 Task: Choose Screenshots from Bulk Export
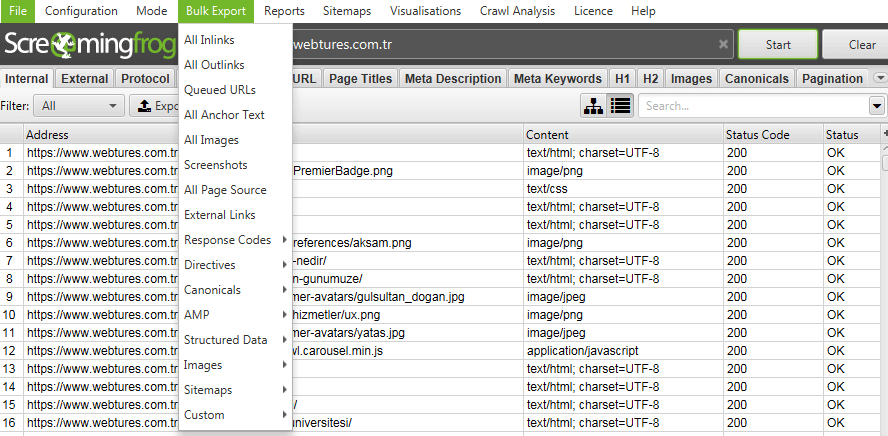point(236,165)
